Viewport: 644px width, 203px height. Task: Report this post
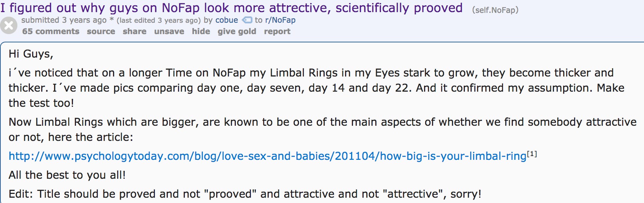click(x=277, y=31)
